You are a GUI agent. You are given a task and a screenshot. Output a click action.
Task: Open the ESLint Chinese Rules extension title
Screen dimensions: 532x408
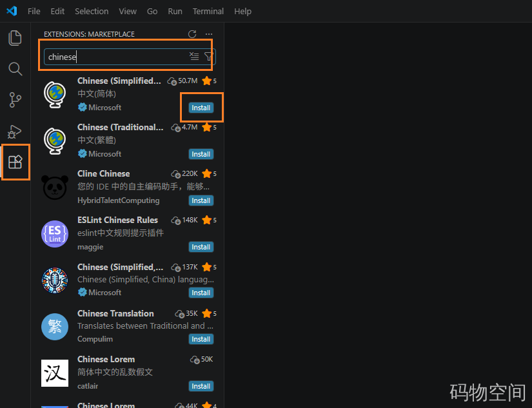(x=118, y=220)
